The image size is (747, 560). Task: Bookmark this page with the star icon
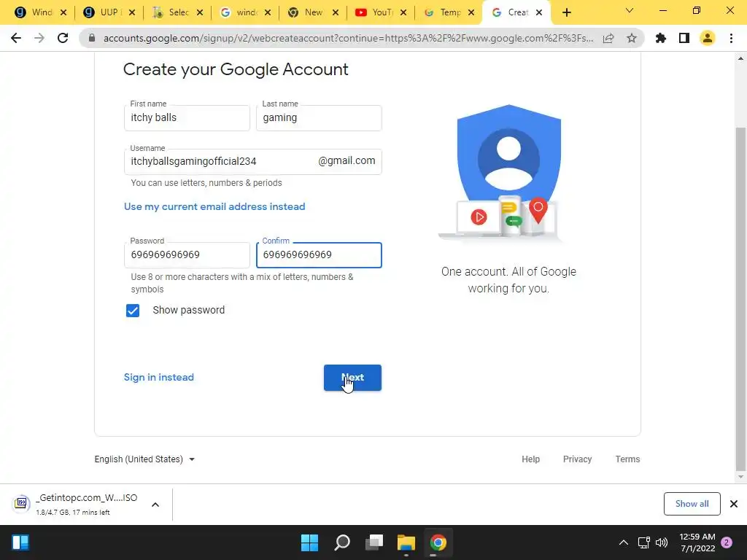point(632,38)
